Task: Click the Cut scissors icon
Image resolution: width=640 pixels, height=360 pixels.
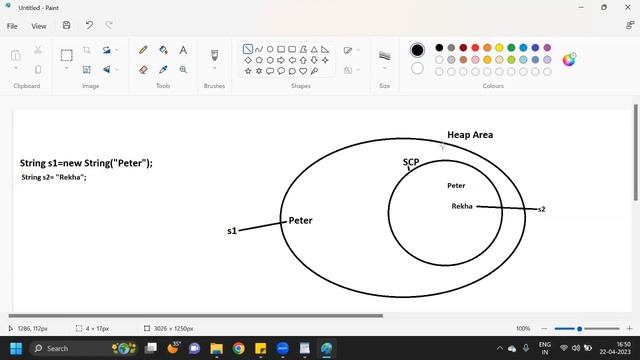Action: click(38, 50)
